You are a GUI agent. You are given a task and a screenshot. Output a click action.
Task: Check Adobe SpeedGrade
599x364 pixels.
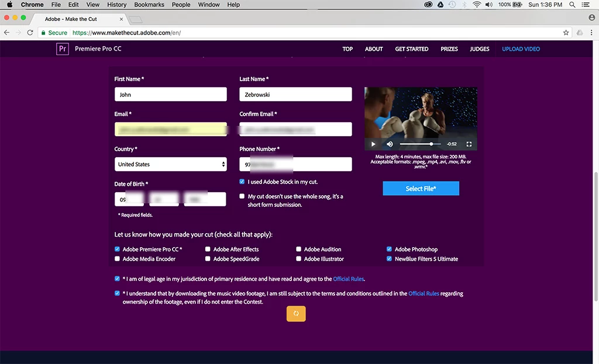pos(208,259)
